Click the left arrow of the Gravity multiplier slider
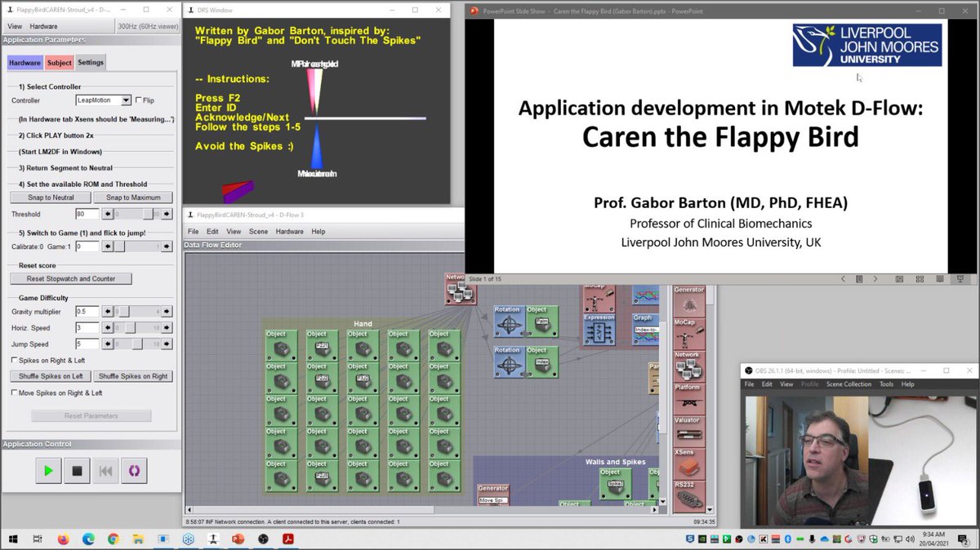This screenshot has width=980, height=550. click(x=107, y=312)
